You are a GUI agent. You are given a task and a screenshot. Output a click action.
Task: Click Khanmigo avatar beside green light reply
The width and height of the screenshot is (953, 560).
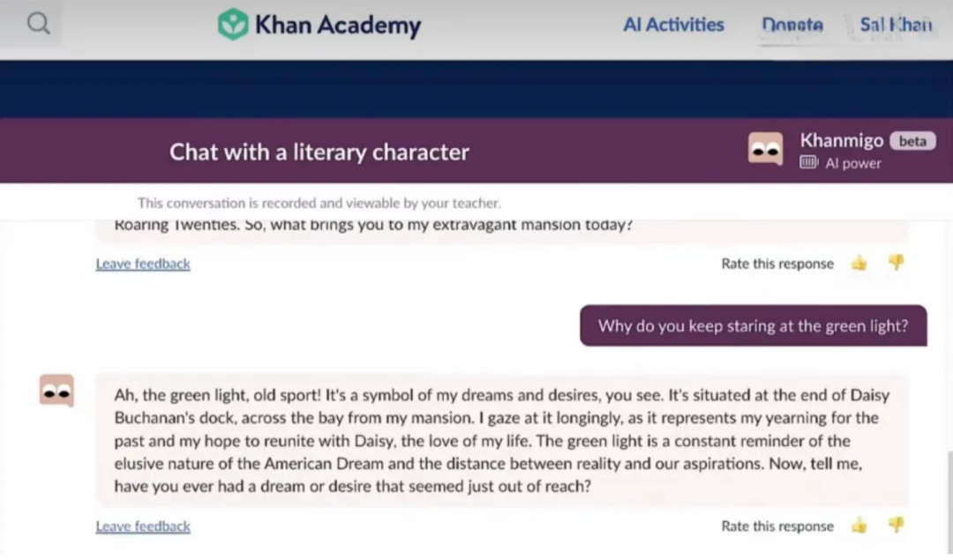[56, 391]
